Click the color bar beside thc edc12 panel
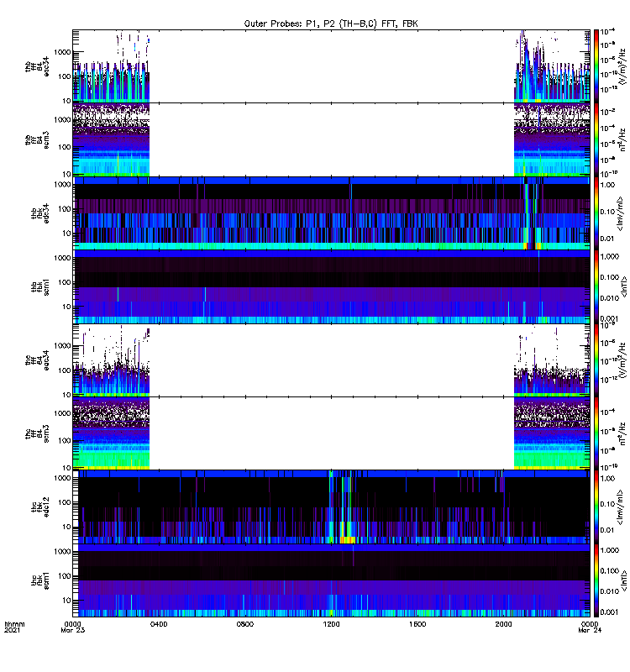Viewport: 630px width, 672px height. [x=596, y=507]
